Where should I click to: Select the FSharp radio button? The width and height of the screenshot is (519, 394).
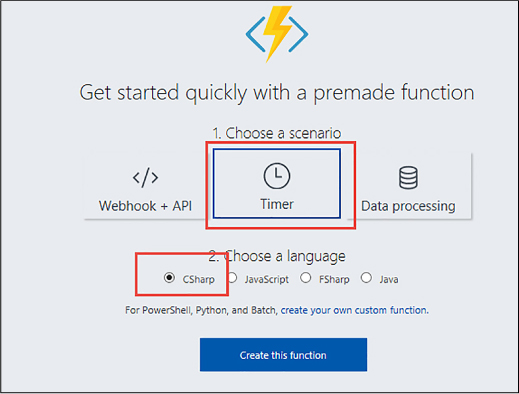click(305, 278)
